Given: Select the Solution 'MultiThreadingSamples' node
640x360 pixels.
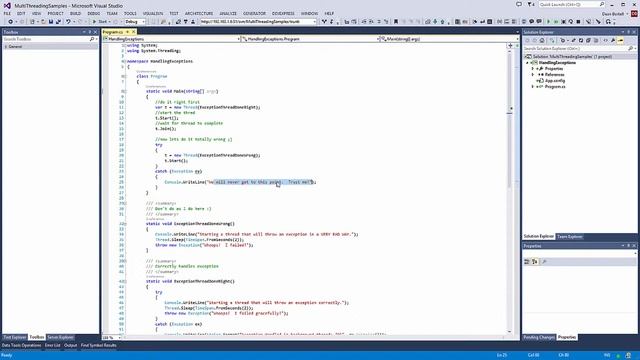Looking at the screenshot, I should (x=572, y=57).
